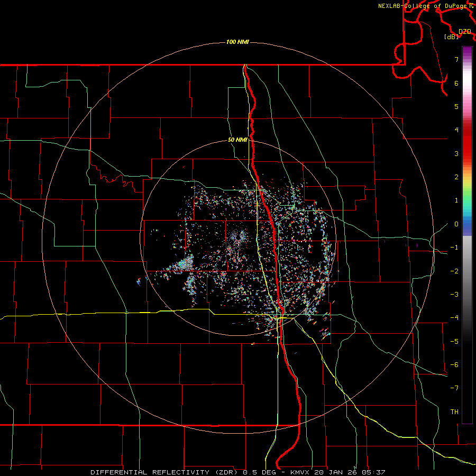Click the -5 scale label
The width and height of the screenshot is (476, 476).
click(454, 342)
